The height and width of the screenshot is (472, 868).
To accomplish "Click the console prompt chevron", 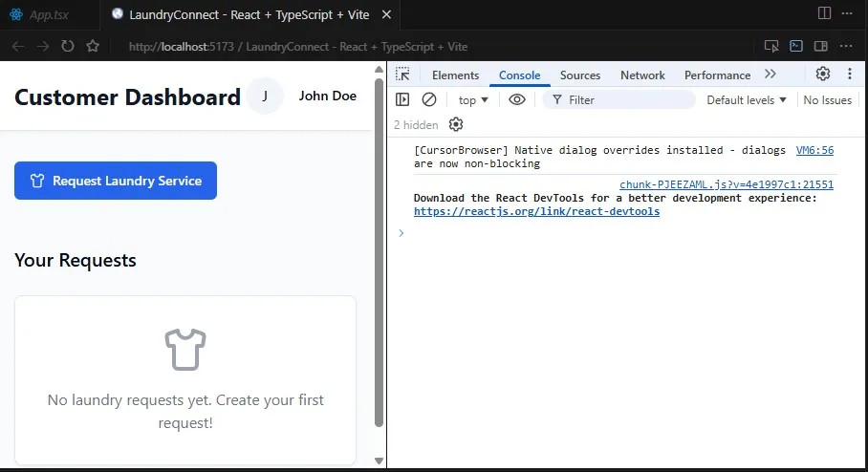I will pyautogui.click(x=401, y=233).
